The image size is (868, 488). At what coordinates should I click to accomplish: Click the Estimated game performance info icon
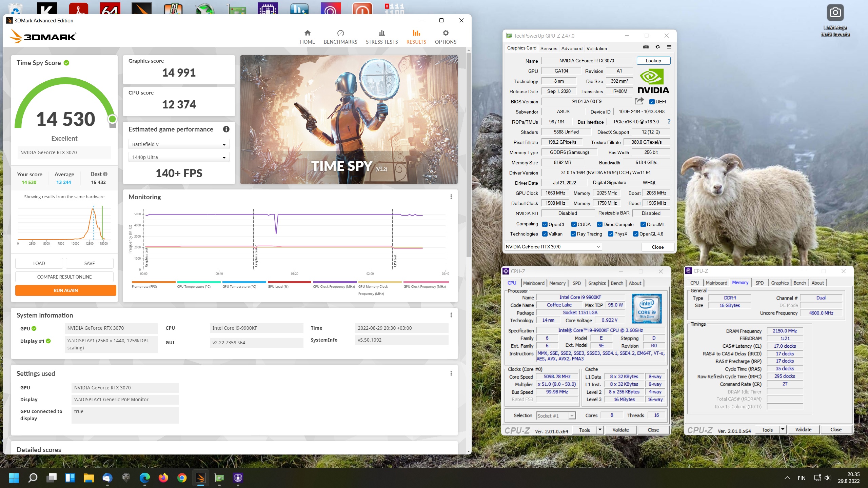[226, 129]
